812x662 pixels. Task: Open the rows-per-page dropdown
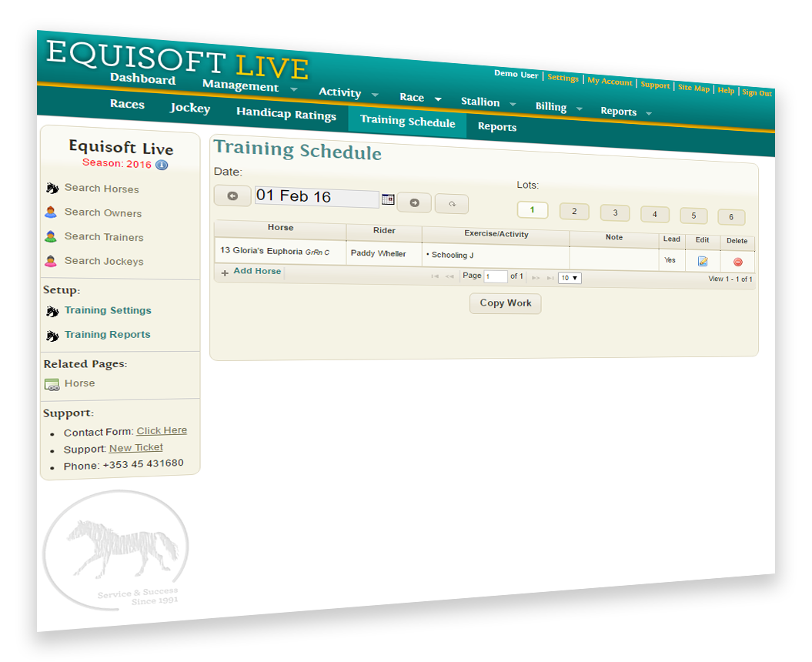(x=570, y=278)
